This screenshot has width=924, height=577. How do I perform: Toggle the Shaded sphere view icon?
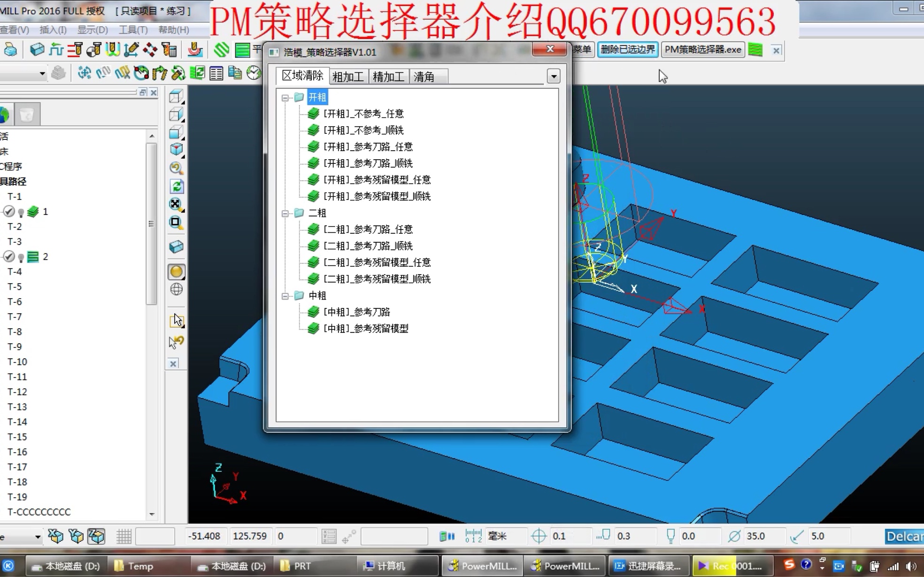[176, 271]
